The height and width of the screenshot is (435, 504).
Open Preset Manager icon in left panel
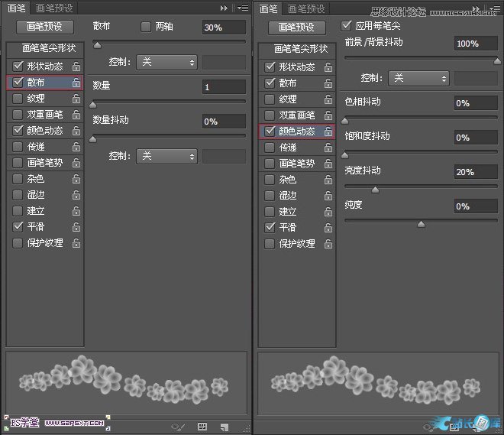pos(202,427)
